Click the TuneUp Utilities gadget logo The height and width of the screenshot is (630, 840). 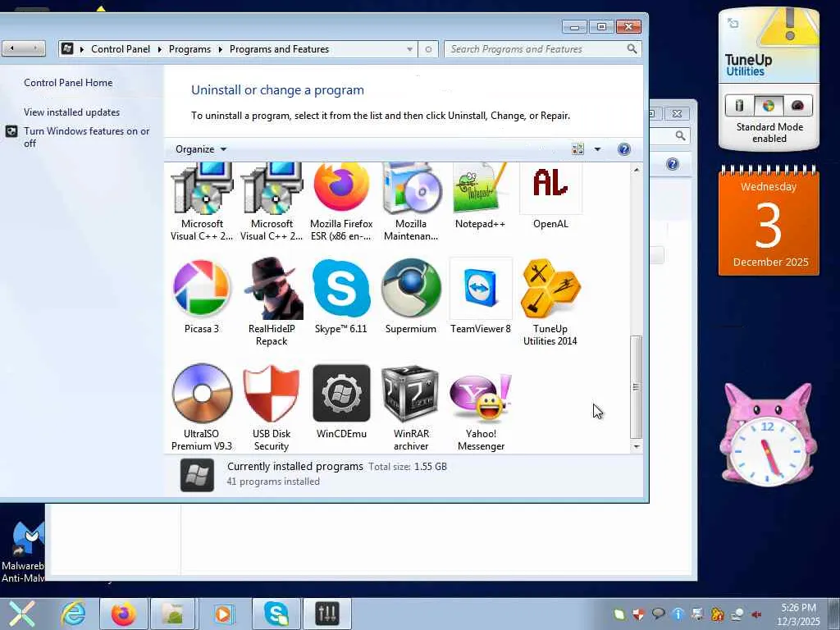point(748,65)
